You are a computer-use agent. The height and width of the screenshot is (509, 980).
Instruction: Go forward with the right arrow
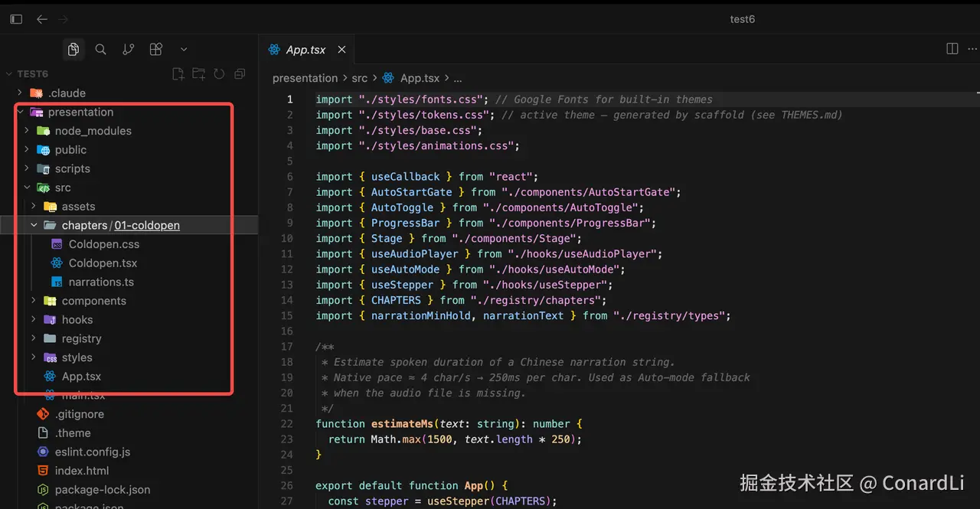(64, 19)
